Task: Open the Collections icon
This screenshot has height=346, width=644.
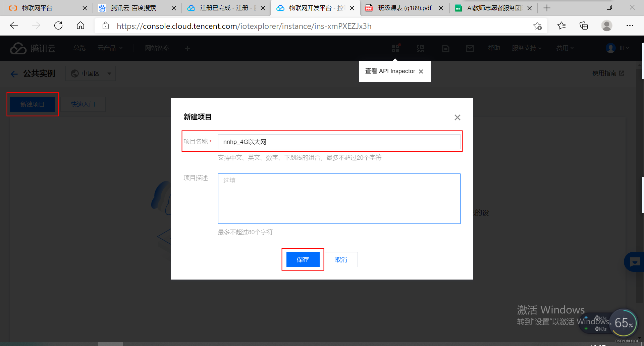Action: click(x=584, y=26)
